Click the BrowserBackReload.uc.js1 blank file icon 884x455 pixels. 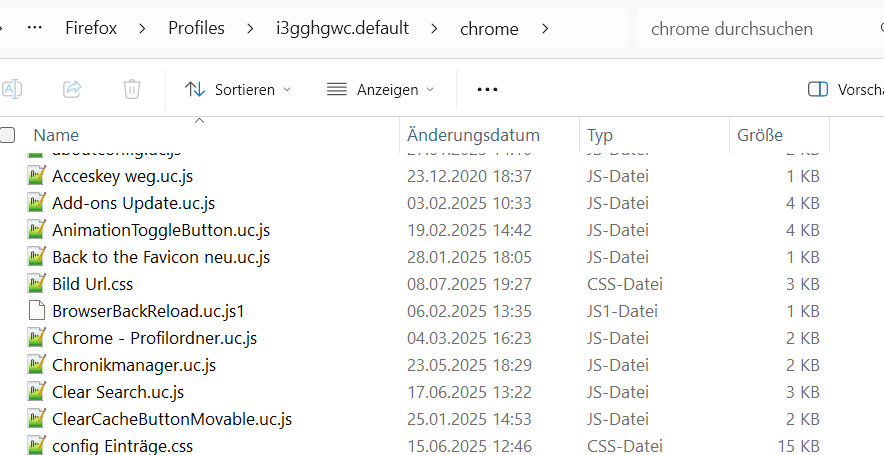(x=37, y=311)
